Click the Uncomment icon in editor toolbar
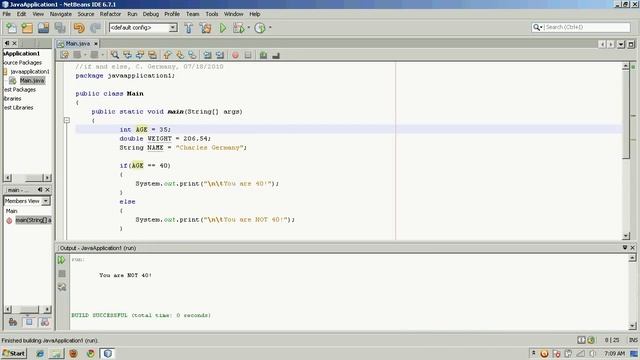640x360 pixels. click(x=276, y=55)
